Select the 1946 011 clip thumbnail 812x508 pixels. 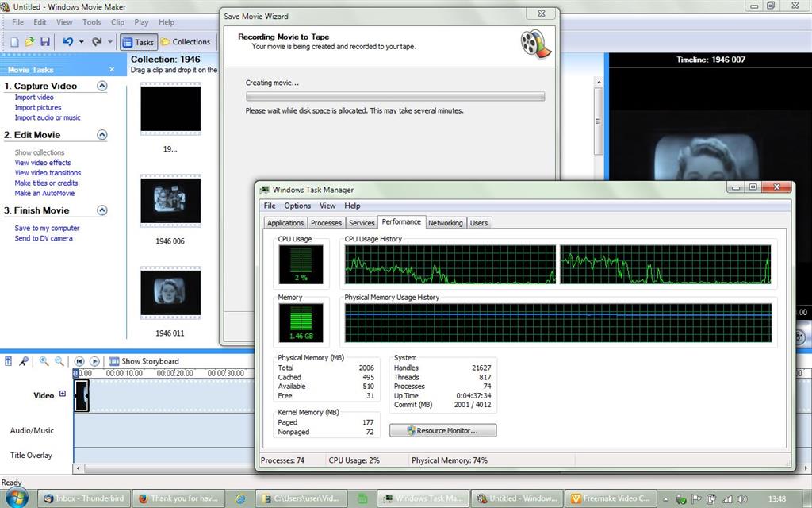[170, 293]
